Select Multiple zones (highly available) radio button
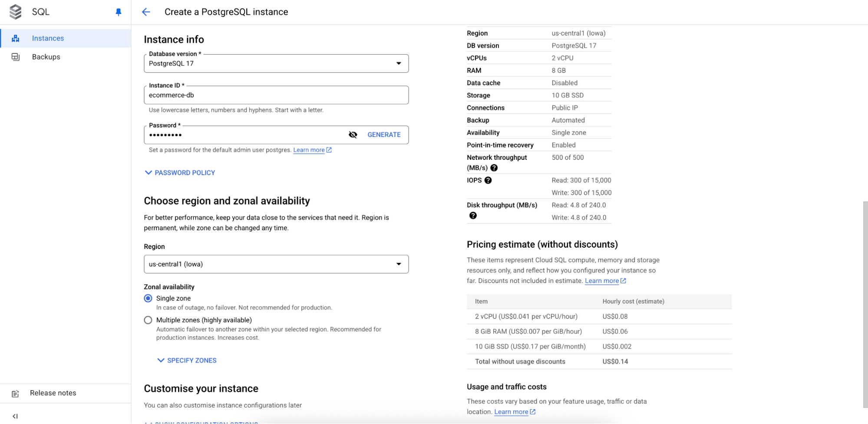The image size is (868, 424). (148, 320)
